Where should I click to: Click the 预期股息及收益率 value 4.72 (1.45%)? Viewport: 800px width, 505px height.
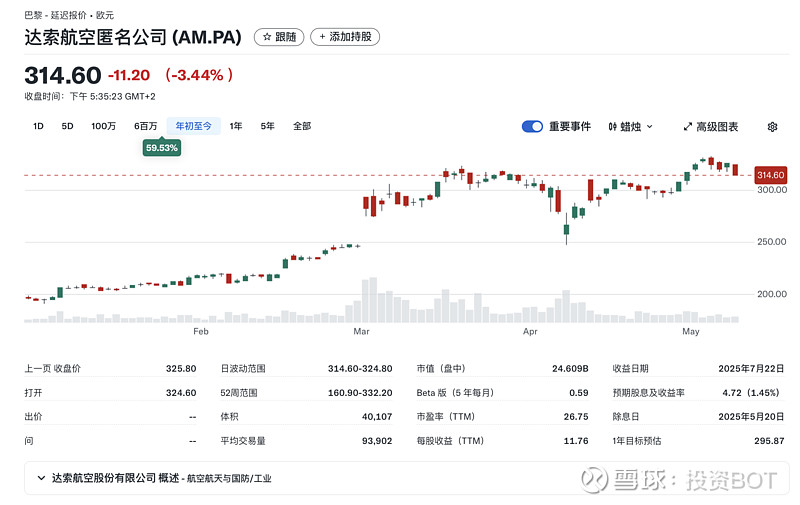[x=751, y=393]
